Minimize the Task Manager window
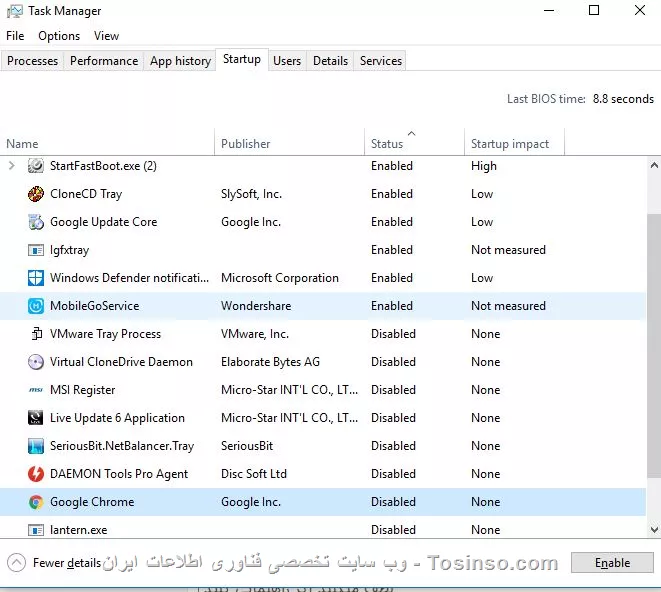 coord(548,11)
